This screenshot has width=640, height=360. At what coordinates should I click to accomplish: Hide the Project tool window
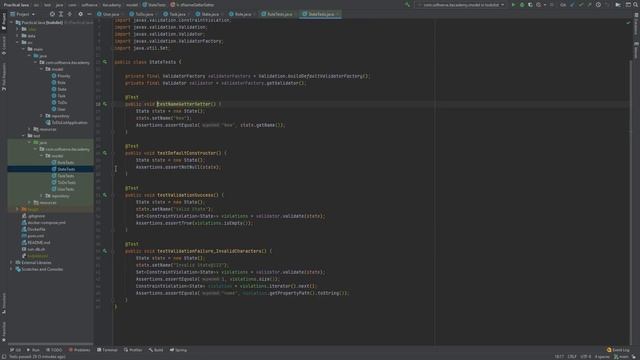pos(89,14)
